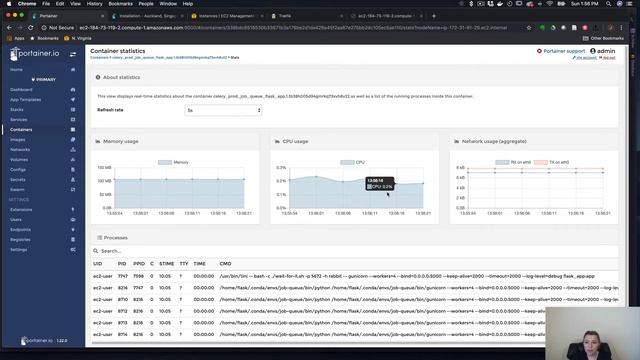This screenshot has height=360, width=640.
Task: Open the Apple menu
Action: coord(9,4)
